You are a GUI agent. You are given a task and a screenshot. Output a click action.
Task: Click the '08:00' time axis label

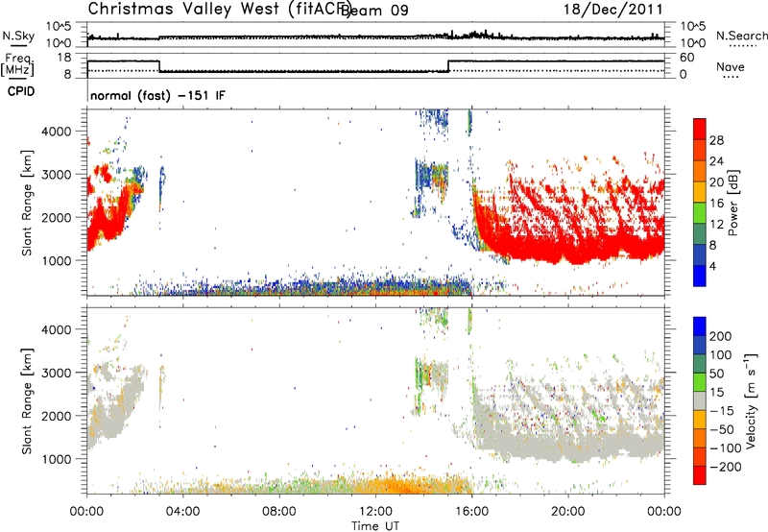click(x=278, y=512)
